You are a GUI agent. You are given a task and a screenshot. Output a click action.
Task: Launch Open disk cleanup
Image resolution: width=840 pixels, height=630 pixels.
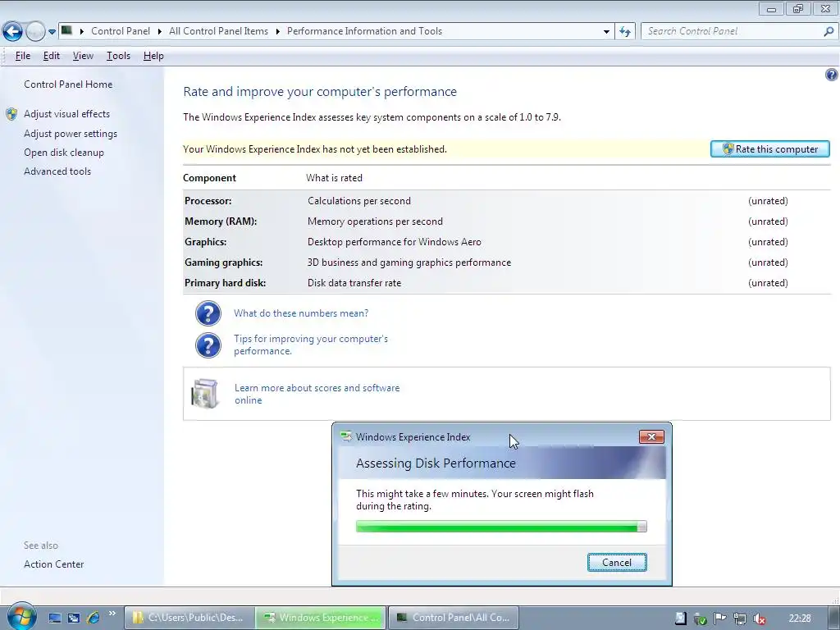coord(64,152)
